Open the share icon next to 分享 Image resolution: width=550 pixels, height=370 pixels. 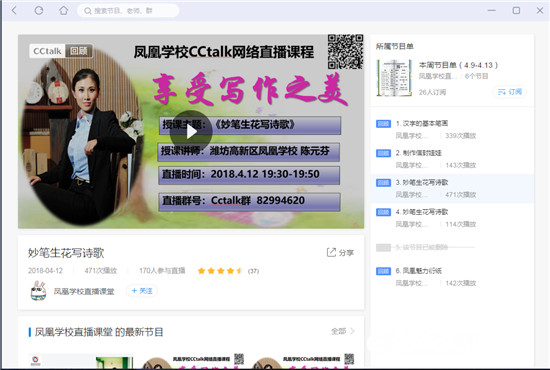(331, 252)
